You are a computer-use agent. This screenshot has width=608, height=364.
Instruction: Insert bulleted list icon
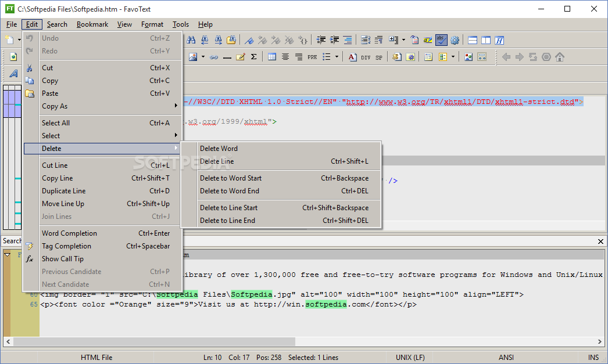click(x=327, y=57)
